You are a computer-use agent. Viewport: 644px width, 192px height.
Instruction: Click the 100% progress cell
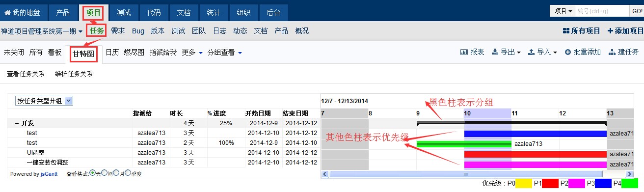tap(226, 143)
